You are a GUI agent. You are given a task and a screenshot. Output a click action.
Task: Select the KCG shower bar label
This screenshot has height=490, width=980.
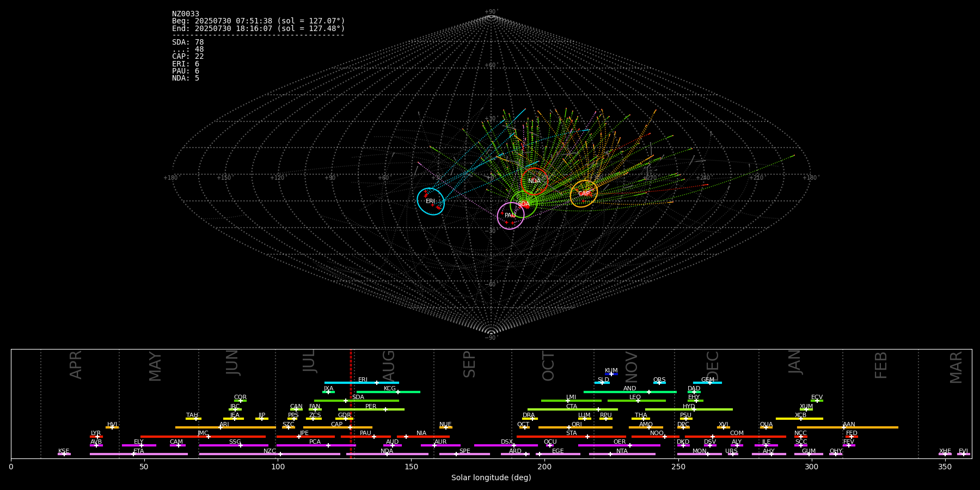click(x=390, y=388)
